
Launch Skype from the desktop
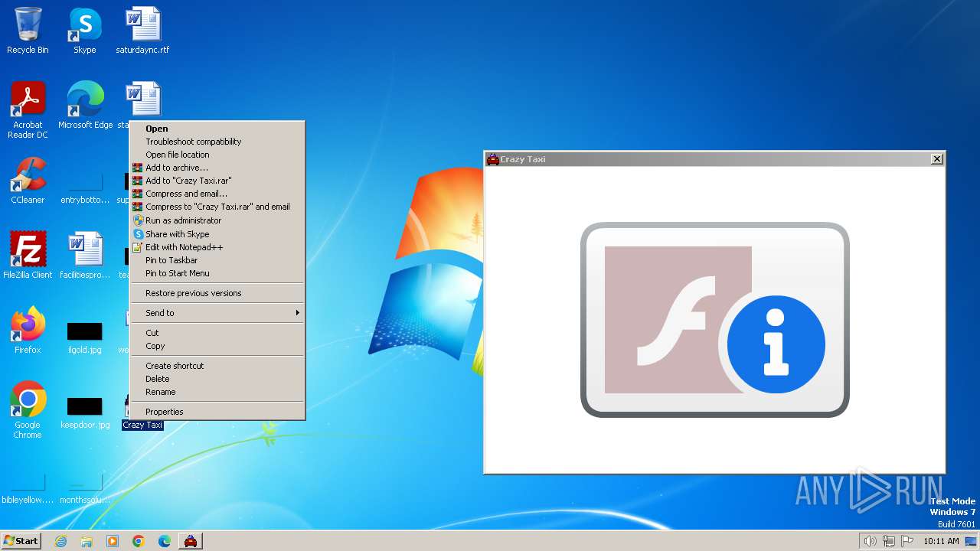click(x=85, y=31)
